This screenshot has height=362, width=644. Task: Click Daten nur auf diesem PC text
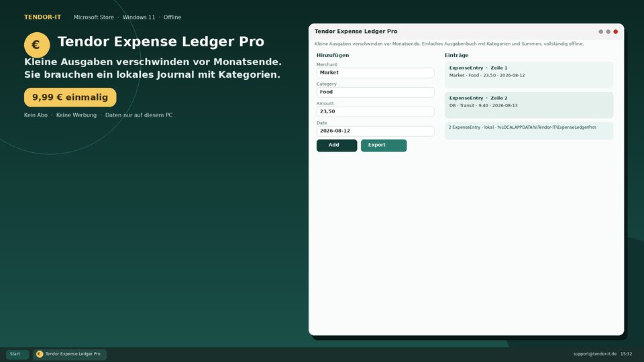[x=139, y=115]
